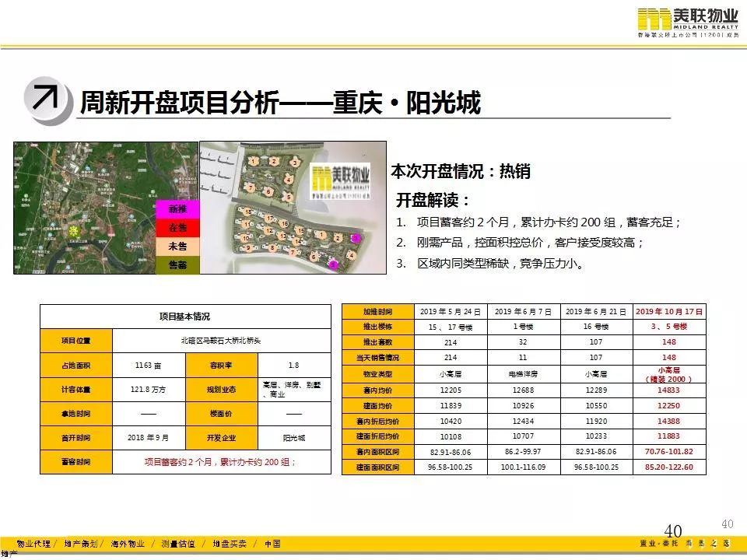Click the 北碚区马鞍石大桥北桥头 cell
The image size is (747, 560).
[222, 341]
